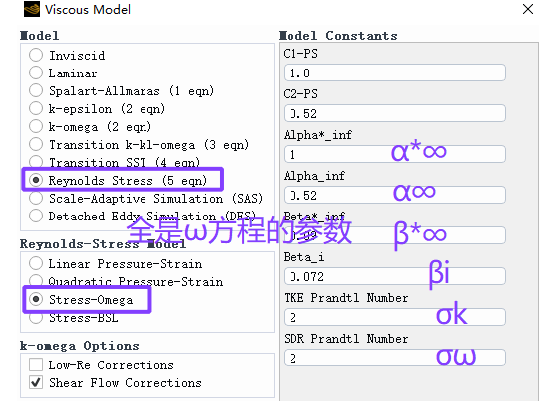Focus the Beta_i input field
Image resolution: width=551 pixels, height=405 pixels.
pos(395,276)
